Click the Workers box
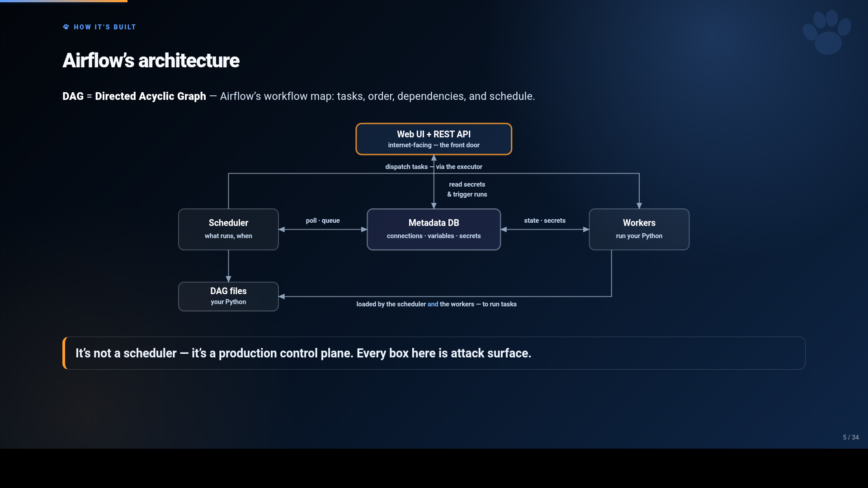The height and width of the screenshot is (488, 868). (x=639, y=229)
